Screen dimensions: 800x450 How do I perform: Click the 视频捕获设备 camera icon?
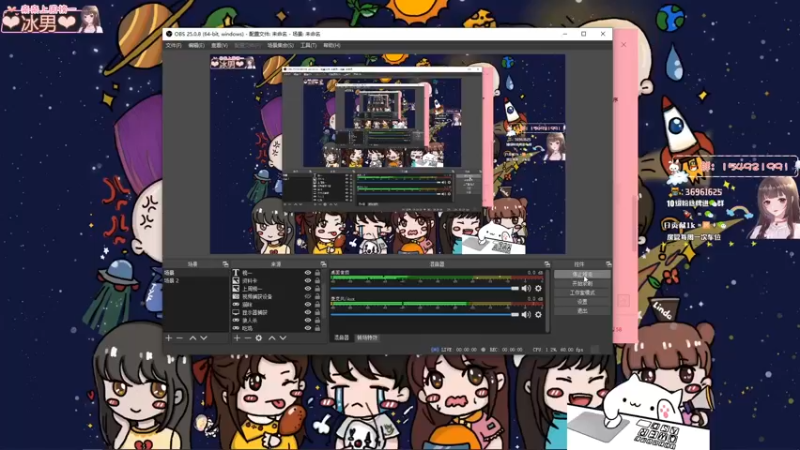click(x=236, y=296)
